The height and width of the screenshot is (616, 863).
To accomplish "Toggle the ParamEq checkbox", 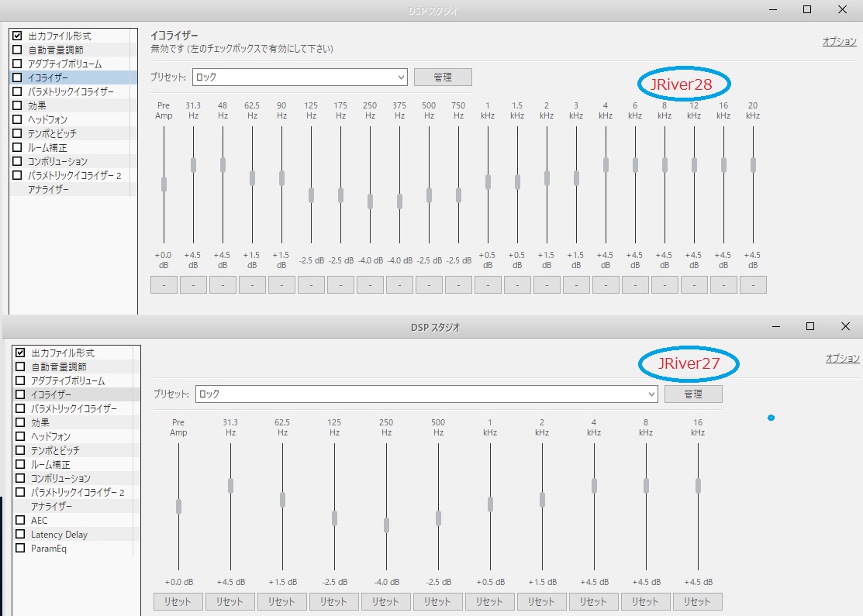I will click(x=20, y=549).
